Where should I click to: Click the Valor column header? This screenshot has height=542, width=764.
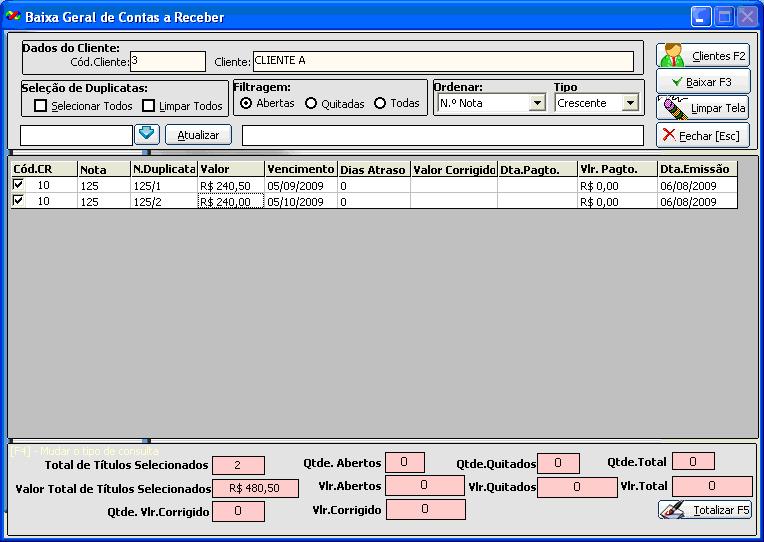click(231, 169)
